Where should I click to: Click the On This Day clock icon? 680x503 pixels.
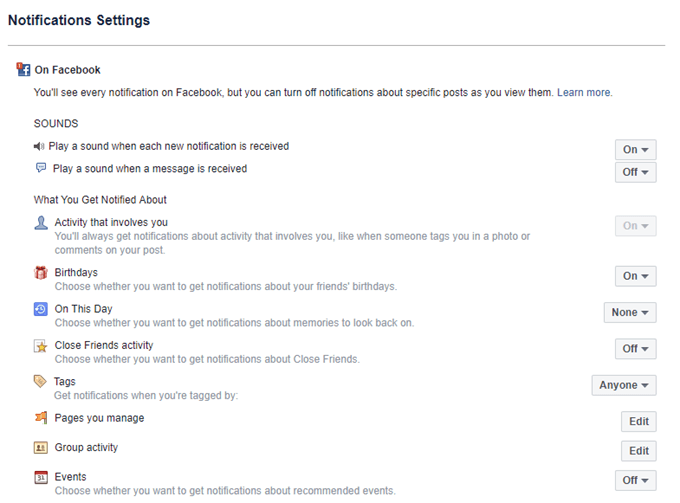(41, 310)
